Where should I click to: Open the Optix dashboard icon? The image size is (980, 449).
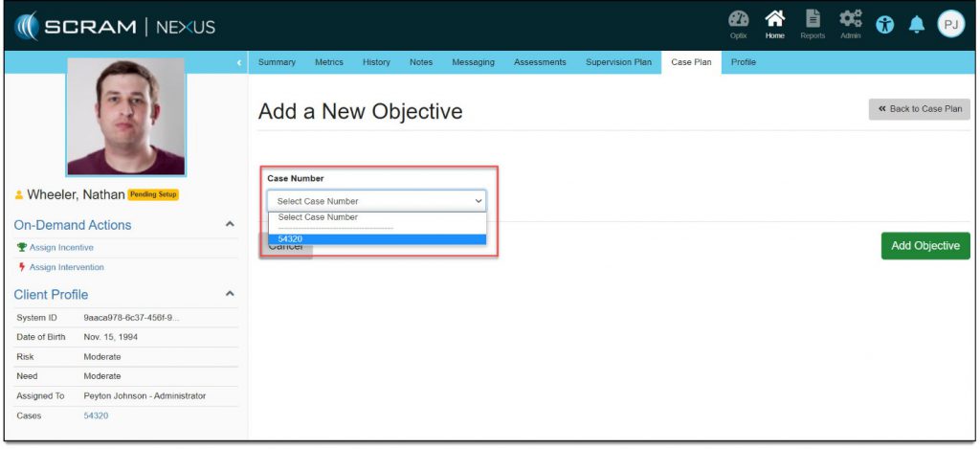(x=738, y=23)
